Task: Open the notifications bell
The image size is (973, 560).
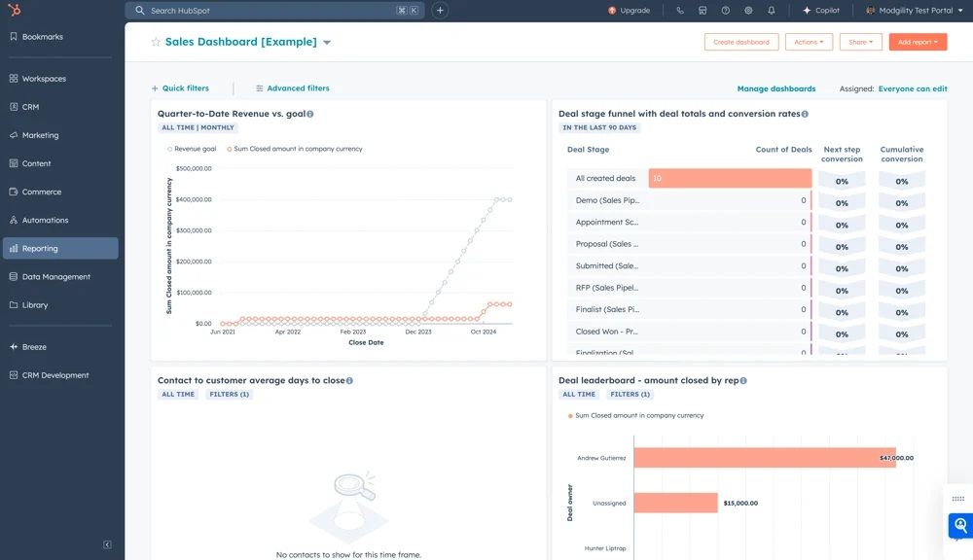Action: coord(772,11)
